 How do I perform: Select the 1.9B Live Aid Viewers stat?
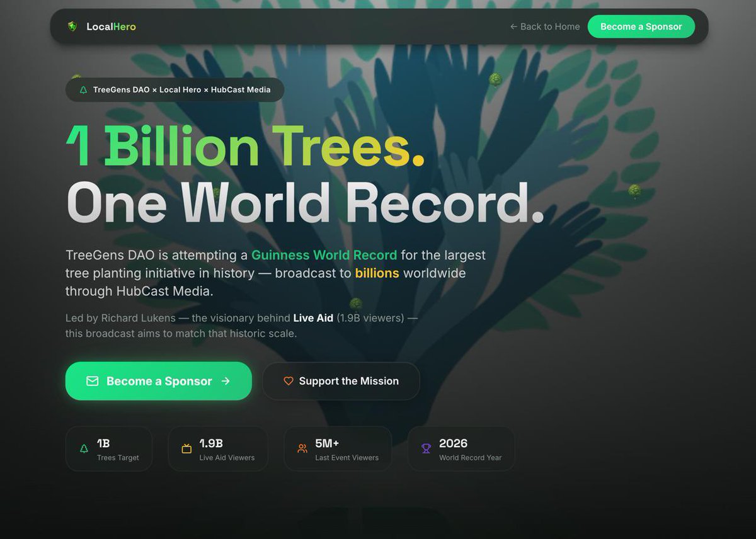[218, 449]
